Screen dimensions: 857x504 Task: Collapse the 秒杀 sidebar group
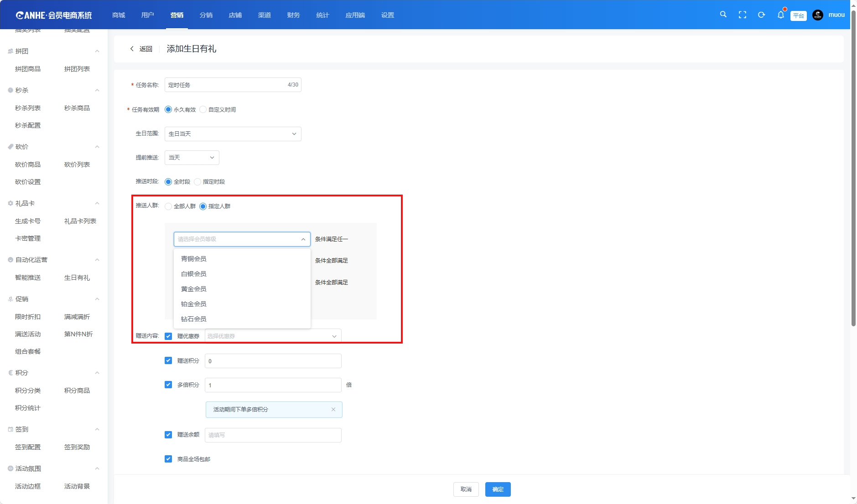[x=97, y=90]
